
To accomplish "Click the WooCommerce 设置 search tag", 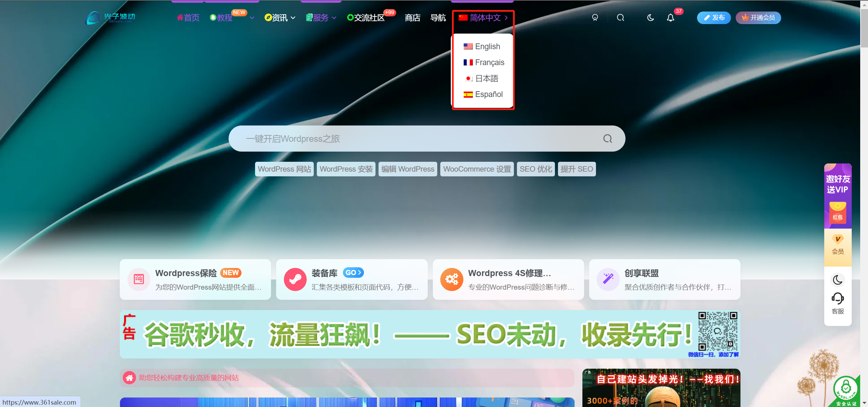I will click(477, 169).
